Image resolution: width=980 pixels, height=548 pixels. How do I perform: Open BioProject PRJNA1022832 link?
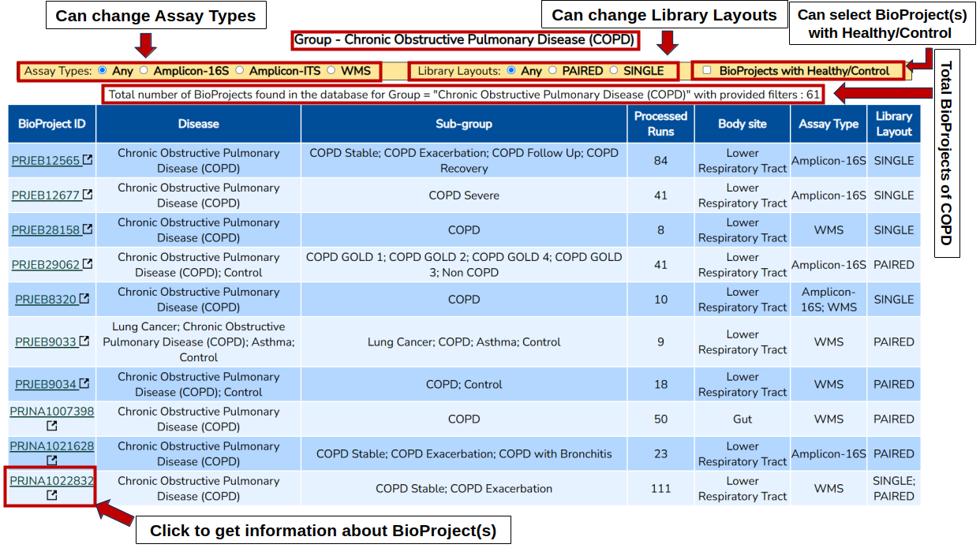click(x=52, y=481)
